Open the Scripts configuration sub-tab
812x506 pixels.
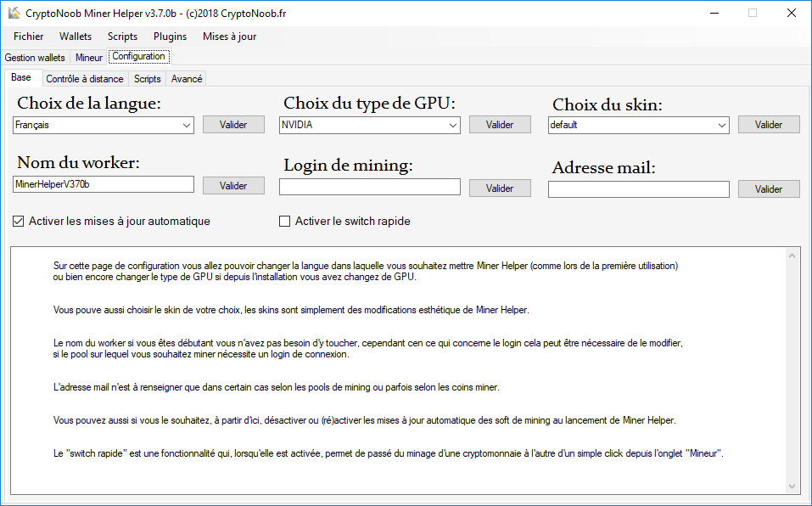tap(147, 79)
